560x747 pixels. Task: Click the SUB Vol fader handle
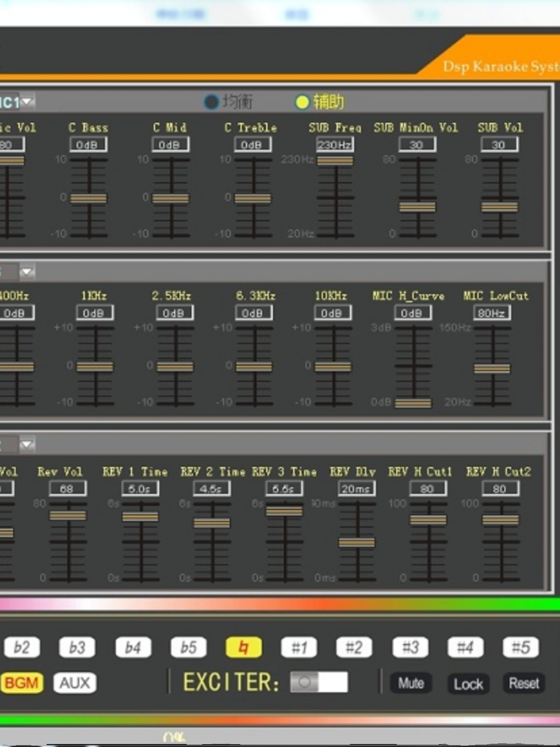point(500,207)
